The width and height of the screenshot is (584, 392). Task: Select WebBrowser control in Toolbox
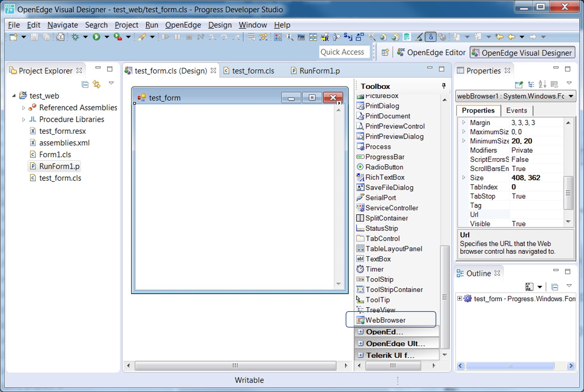[x=385, y=320]
